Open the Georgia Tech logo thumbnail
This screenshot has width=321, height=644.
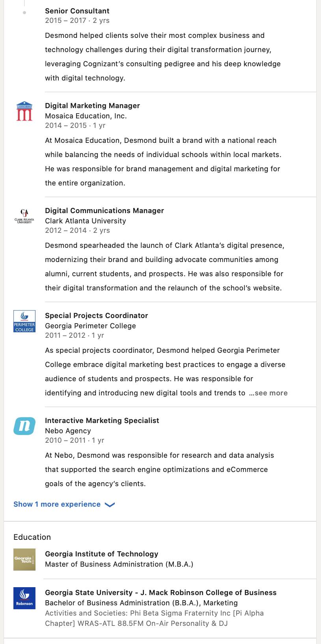point(24,560)
